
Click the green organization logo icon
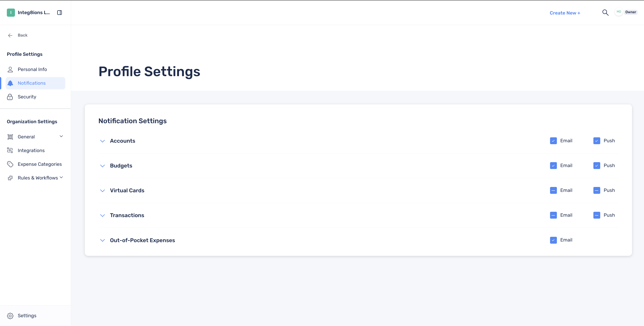click(11, 13)
